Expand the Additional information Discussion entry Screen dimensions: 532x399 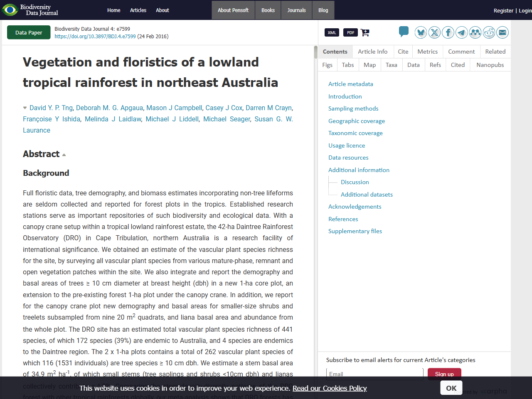point(355,182)
